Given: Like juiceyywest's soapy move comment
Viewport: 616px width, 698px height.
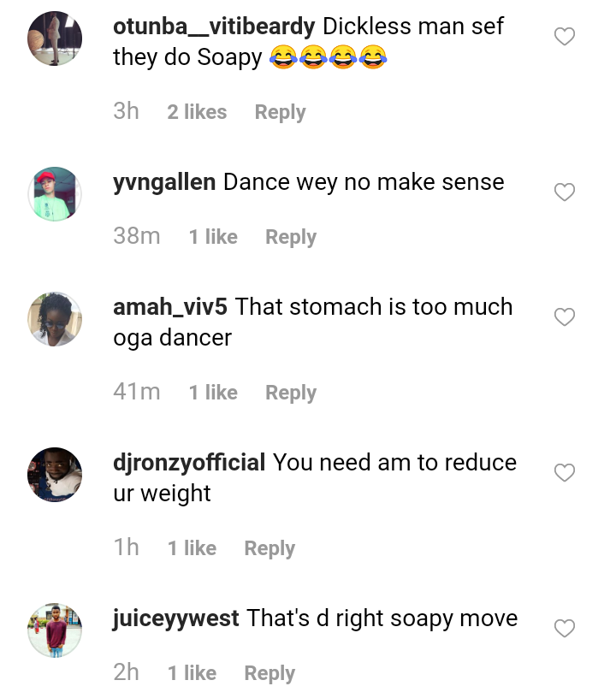Looking at the screenshot, I should tap(565, 629).
